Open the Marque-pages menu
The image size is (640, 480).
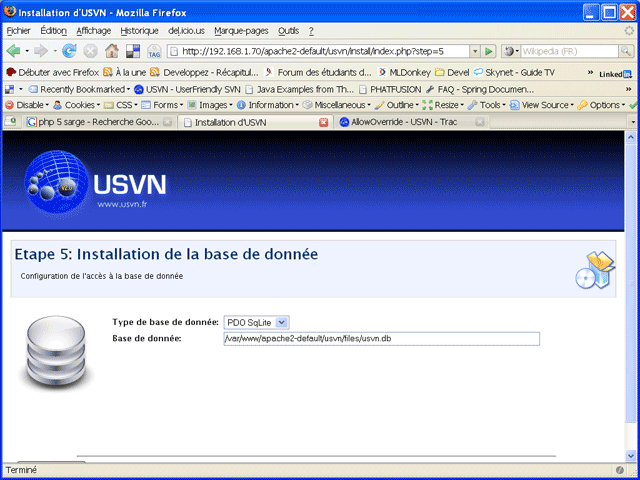(238, 31)
